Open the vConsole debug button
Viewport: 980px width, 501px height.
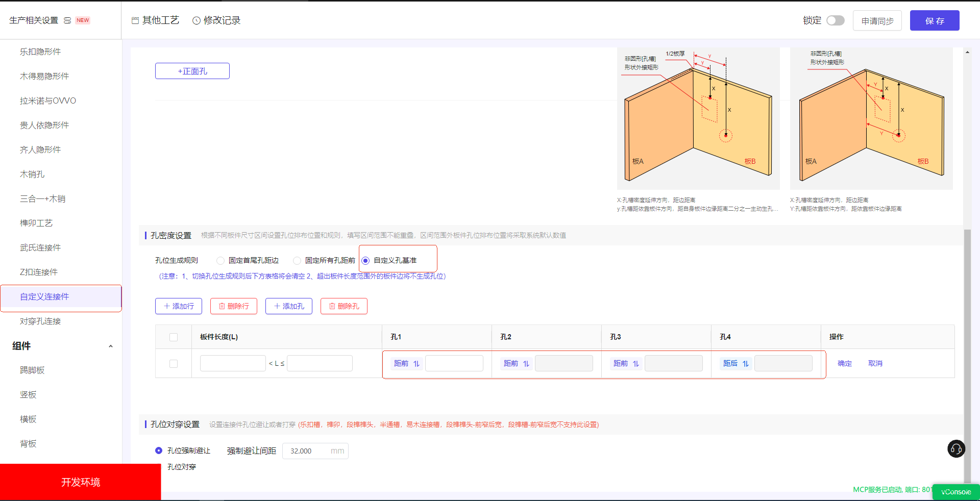coord(956,492)
